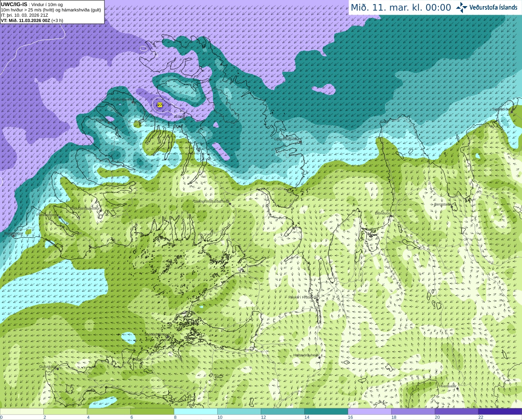Click the Veðurstofa Íslands logo
The width and height of the screenshot is (522, 420).
pyautogui.click(x=487, y=7)
